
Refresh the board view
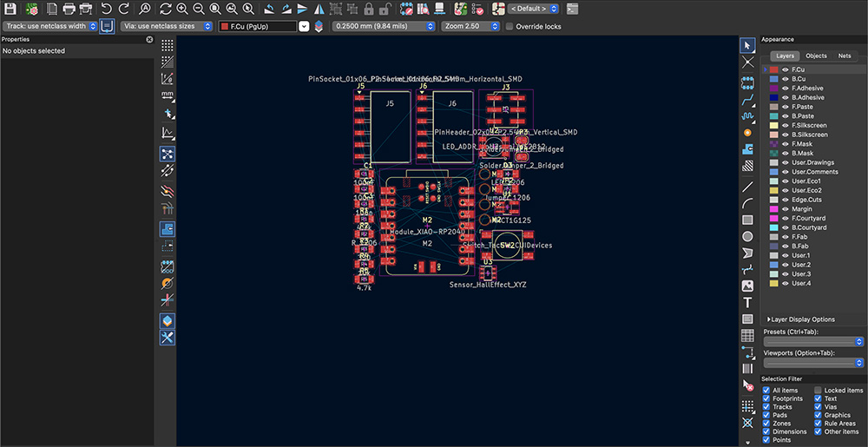click(x=165, y=9)
